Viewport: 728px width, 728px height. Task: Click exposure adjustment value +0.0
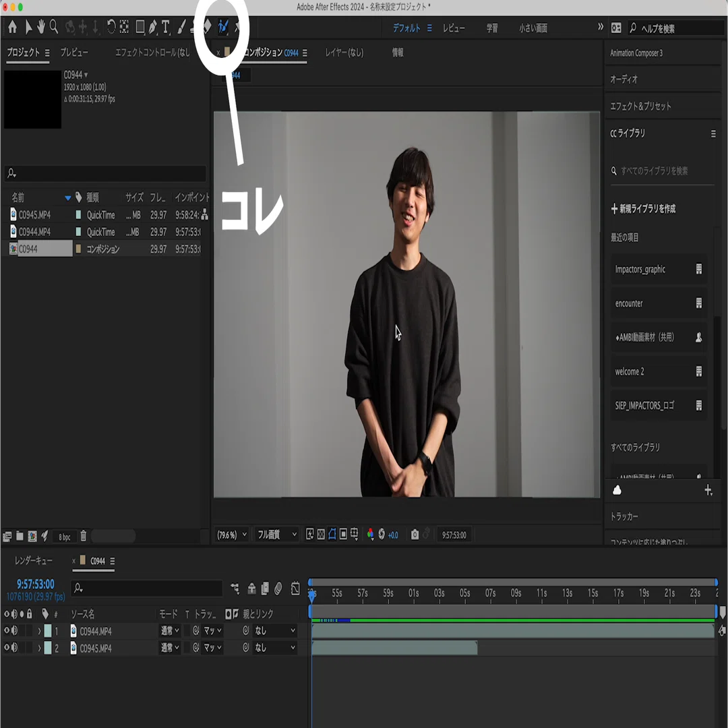(393, 535)
